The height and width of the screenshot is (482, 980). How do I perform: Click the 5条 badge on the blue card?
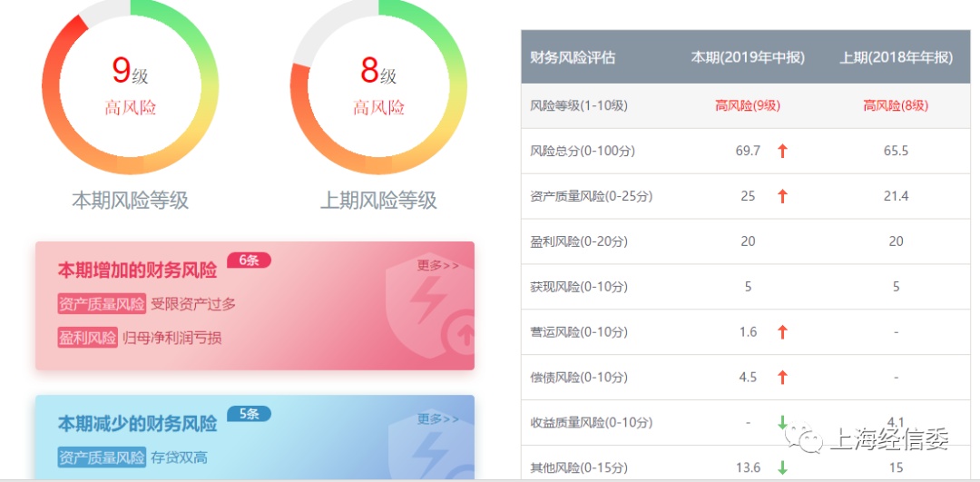click(249, 413)
